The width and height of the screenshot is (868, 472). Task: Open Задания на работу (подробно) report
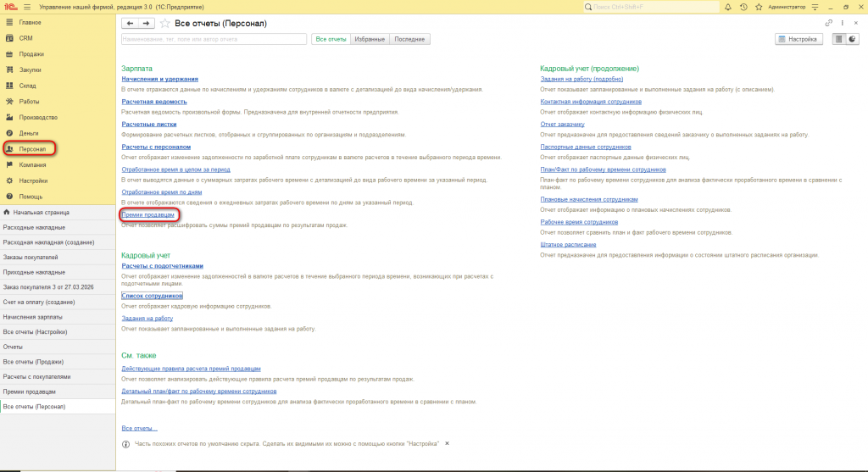point(581,79)
